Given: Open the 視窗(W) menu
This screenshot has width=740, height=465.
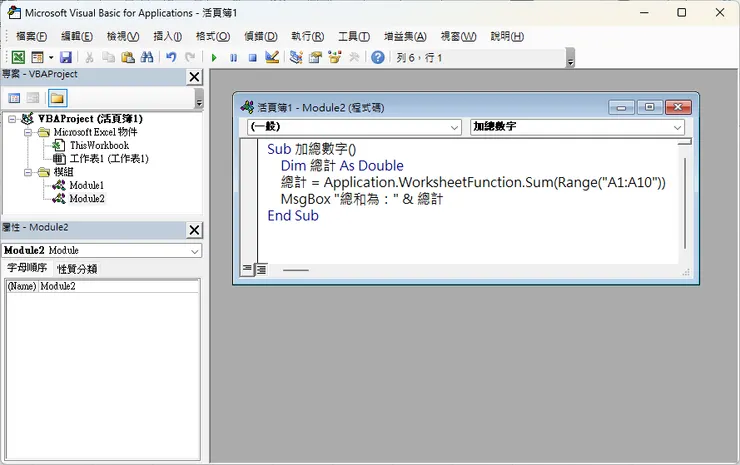Looking at the screenshot, I should [458, 36].
